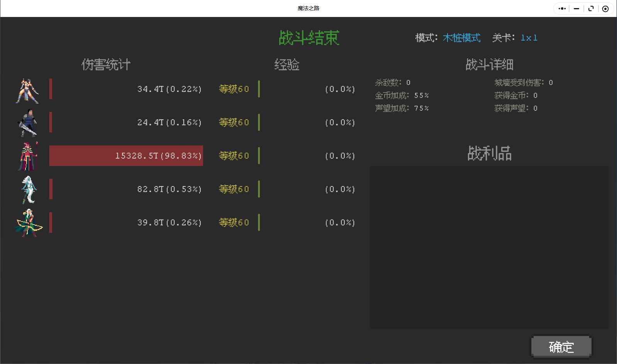
Task: Click the dual-blade warrior hero portrait
Action: pos(27,91)
